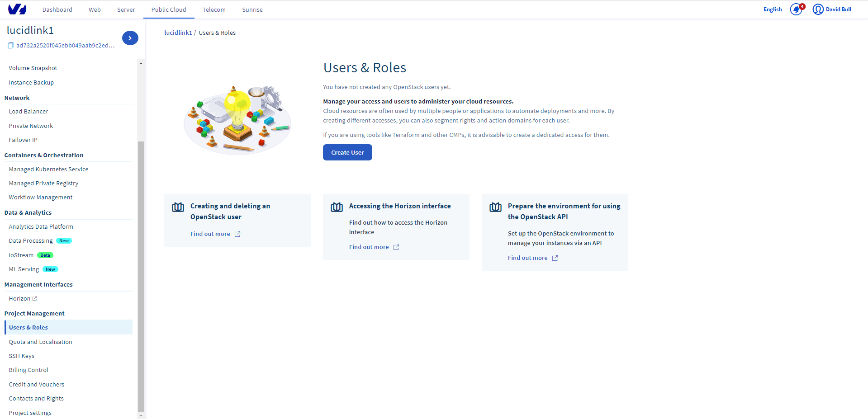This screenshot has width=868, height=419.
Task: Select SSH Keys in the sidebar
Action: (22, 356)
